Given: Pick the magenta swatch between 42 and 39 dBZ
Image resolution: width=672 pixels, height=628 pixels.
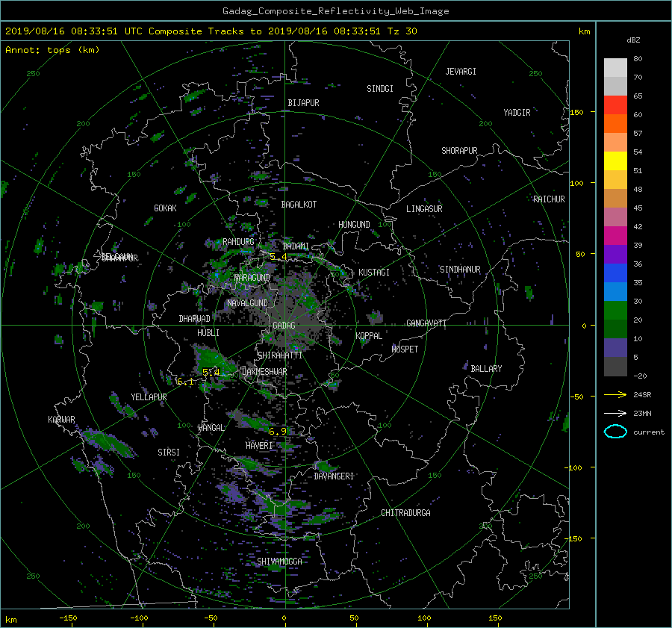Looking at the screenshot, I should click(615, 235).
